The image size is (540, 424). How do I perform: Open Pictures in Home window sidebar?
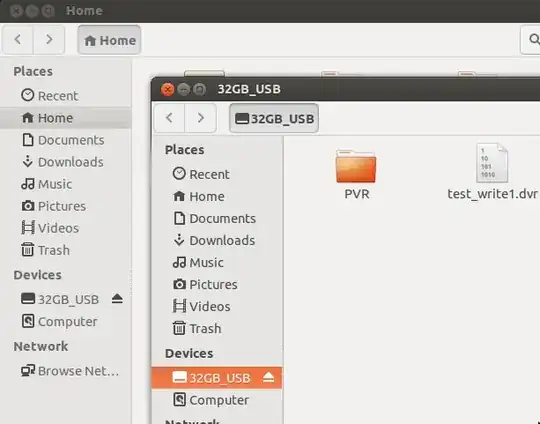tap(65, 206)
